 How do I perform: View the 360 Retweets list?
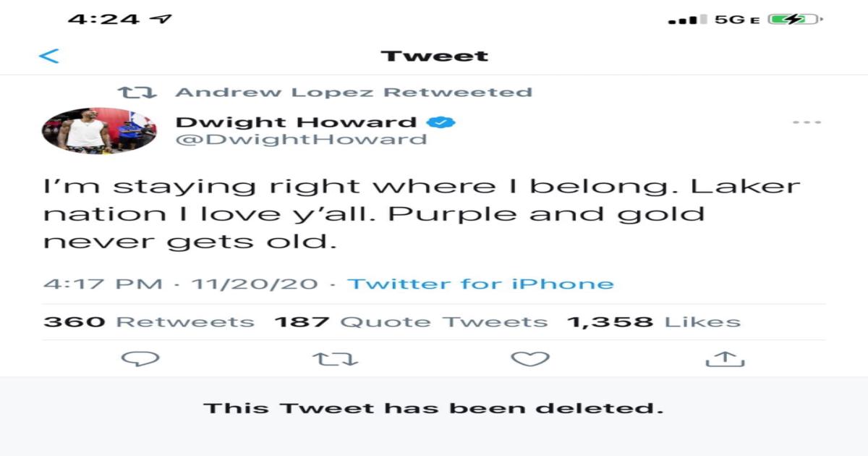[x=149, y=322]
